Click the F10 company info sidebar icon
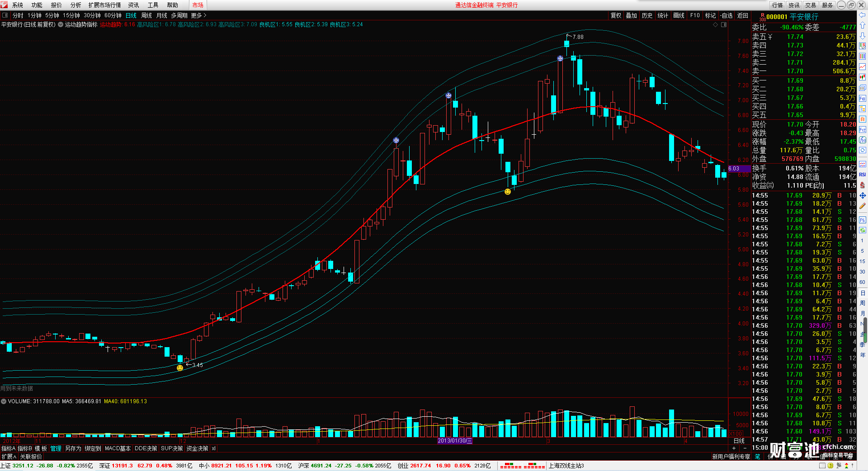868x471 pixels. [863, 98]
